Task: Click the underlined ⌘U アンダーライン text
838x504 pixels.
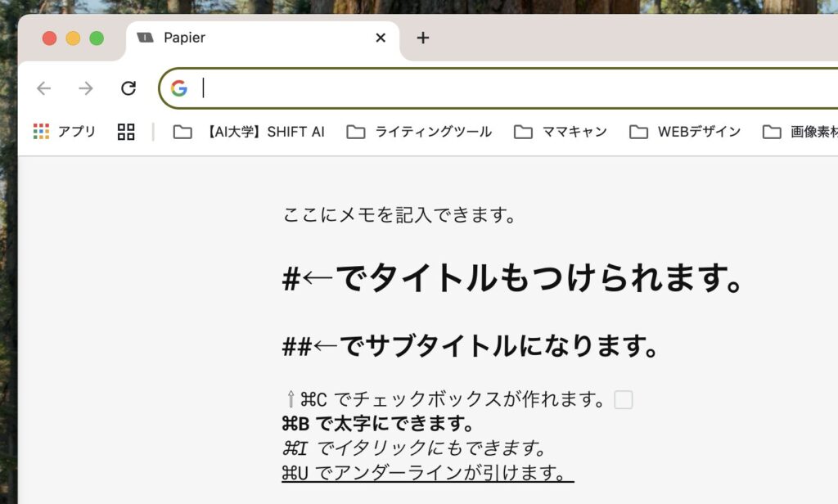Action: click(x=427, y=473)
